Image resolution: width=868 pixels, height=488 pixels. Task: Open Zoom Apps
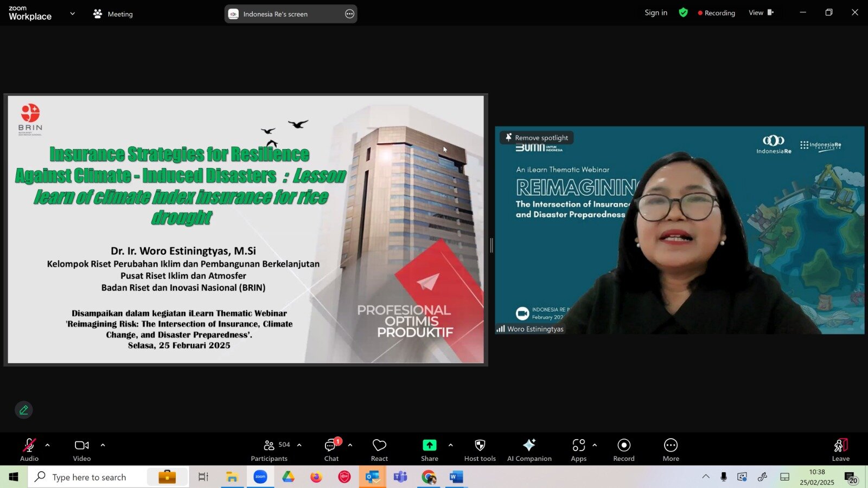tap(579, 450)
